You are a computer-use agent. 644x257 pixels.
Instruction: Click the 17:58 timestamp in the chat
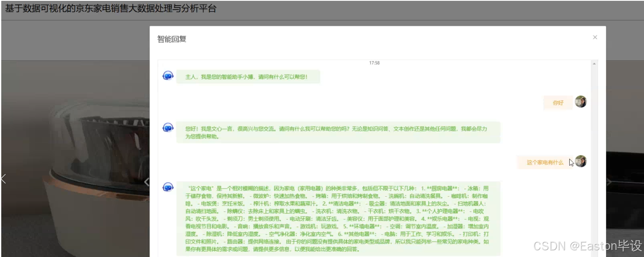coord(374,63)
